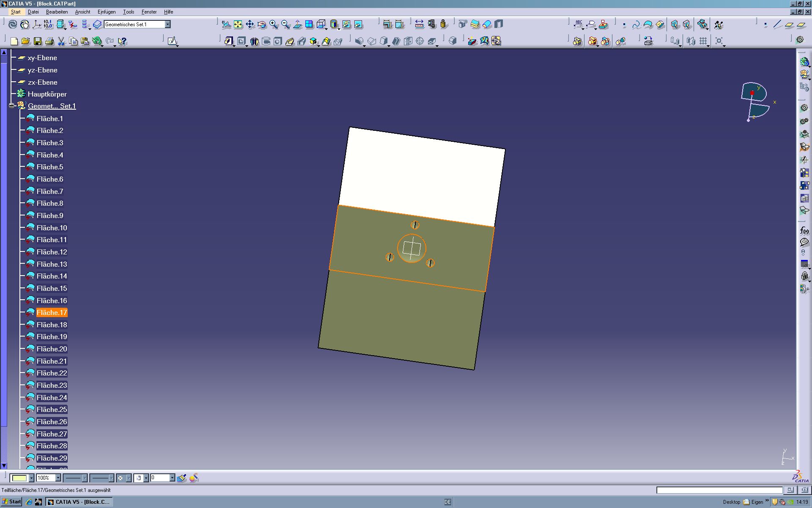Open the fill color dropdown arrow

(31, 478)
